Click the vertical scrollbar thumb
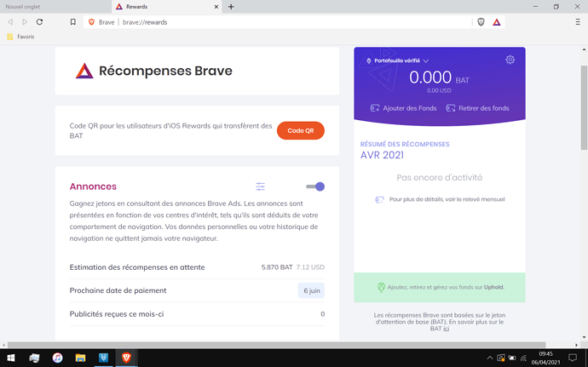The image size is (588, 367). (x=585, y=107)
